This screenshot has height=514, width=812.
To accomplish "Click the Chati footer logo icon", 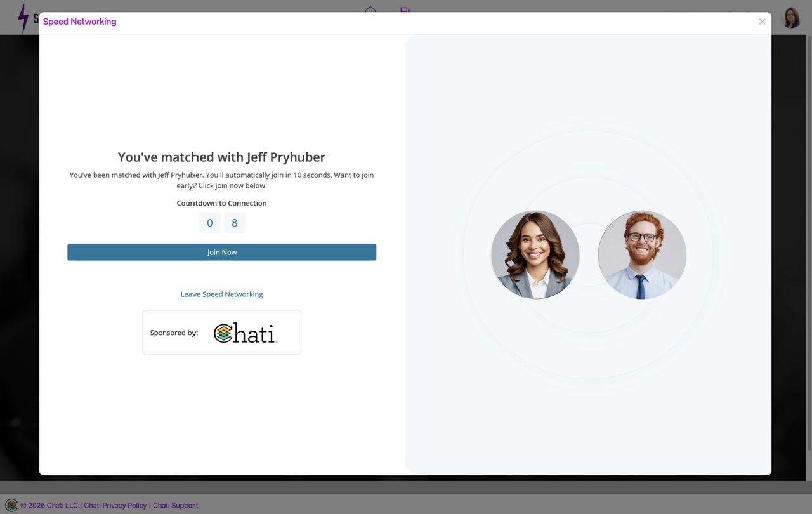I will coord(11,505).
